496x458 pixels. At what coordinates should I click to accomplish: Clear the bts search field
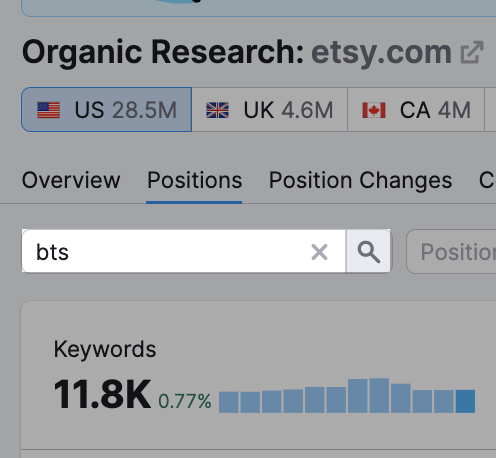319,252
